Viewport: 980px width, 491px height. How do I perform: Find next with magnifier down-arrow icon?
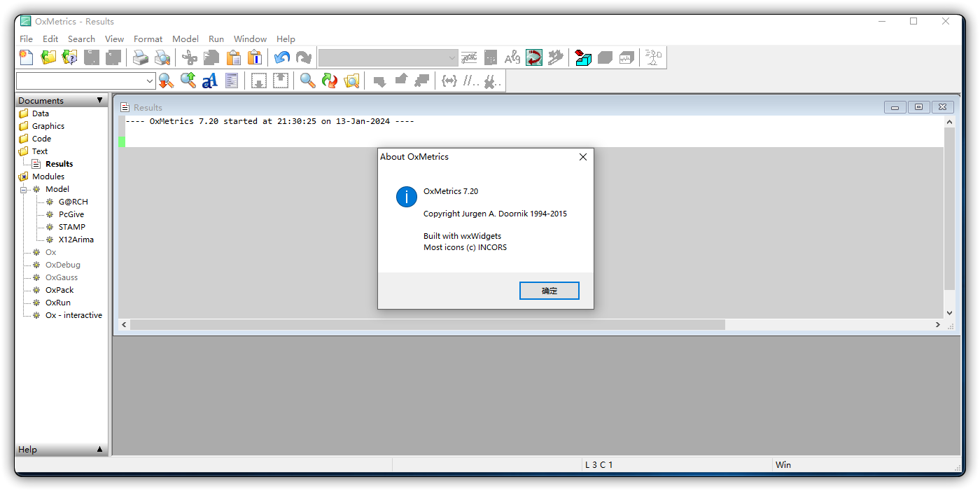167,81
